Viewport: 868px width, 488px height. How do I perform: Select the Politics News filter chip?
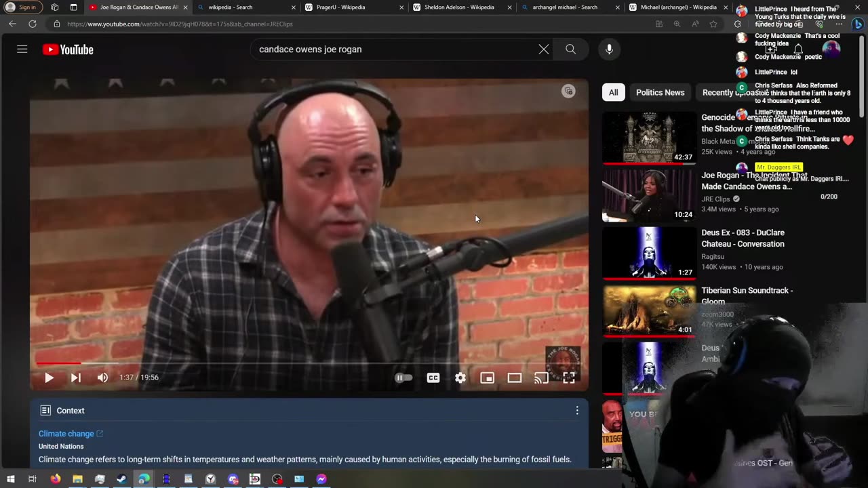click(x=660, y=92)
